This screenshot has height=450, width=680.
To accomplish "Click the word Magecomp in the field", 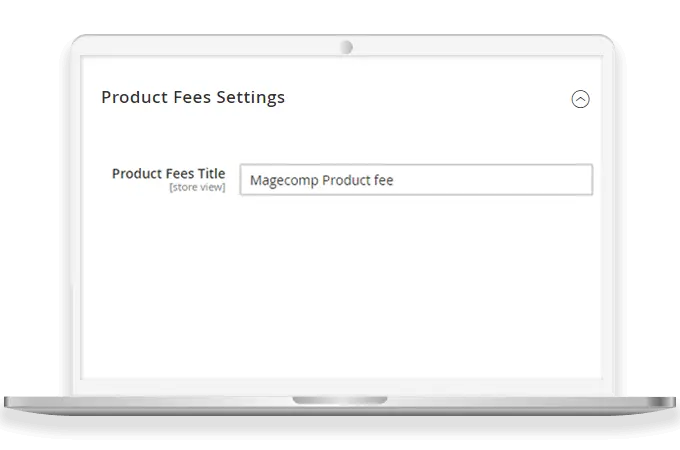I will (x=284, y=180).
